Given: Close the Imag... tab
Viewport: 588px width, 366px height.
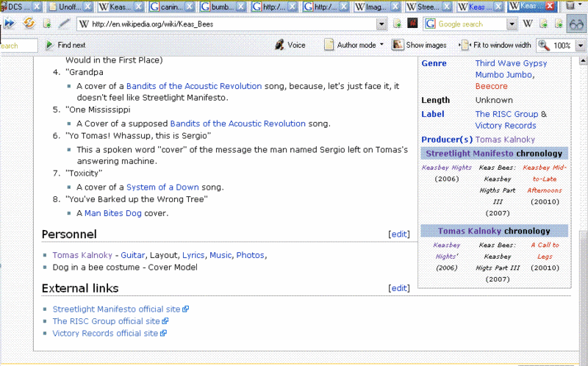Looking at the screenshot, I should coord(395,7).
